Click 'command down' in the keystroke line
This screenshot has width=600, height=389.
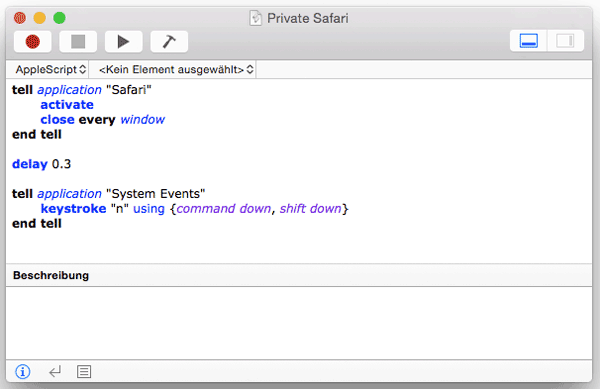coord(223,209)
